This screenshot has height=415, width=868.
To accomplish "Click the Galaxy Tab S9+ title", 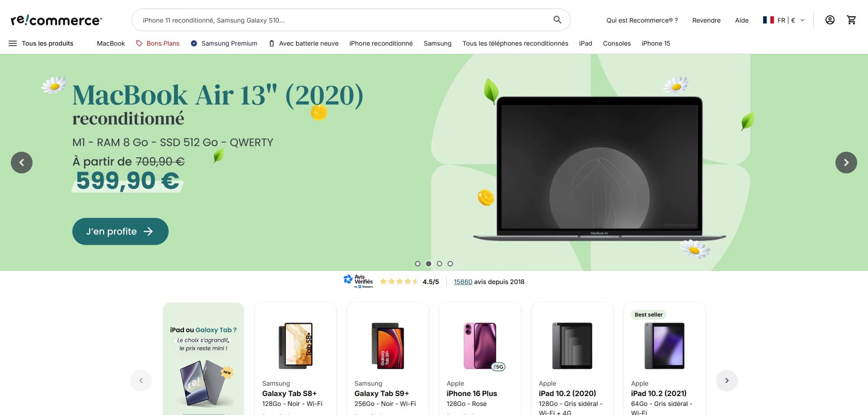I will click(x=382, y=393).
